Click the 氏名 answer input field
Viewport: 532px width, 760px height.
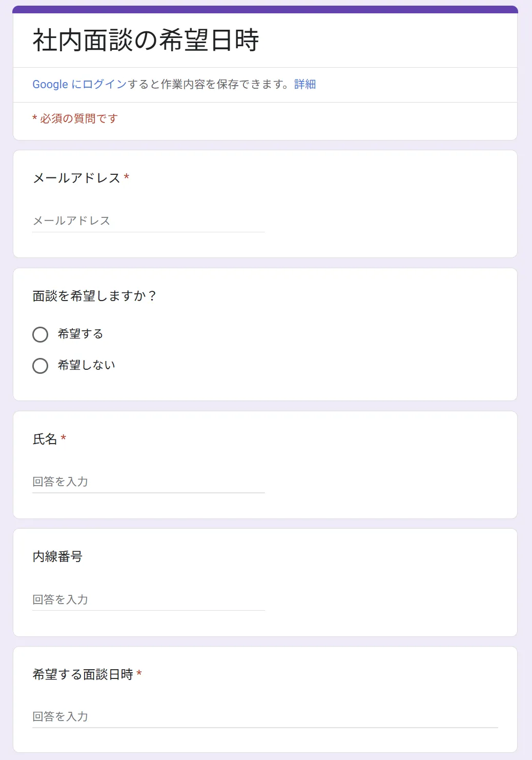coord(148,482)
